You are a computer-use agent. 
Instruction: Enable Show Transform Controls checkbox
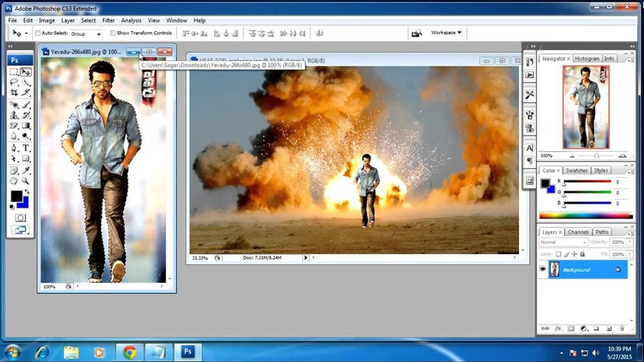[x=113, y=33]
